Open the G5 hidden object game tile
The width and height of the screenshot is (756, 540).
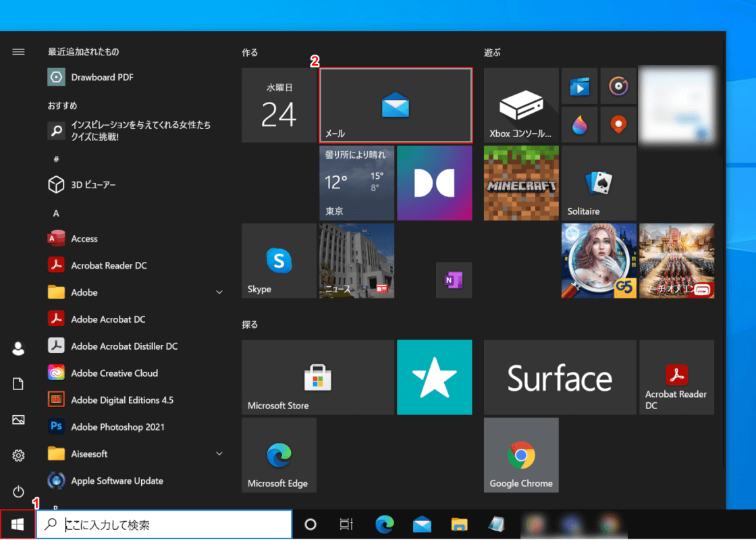click(599, 261)
